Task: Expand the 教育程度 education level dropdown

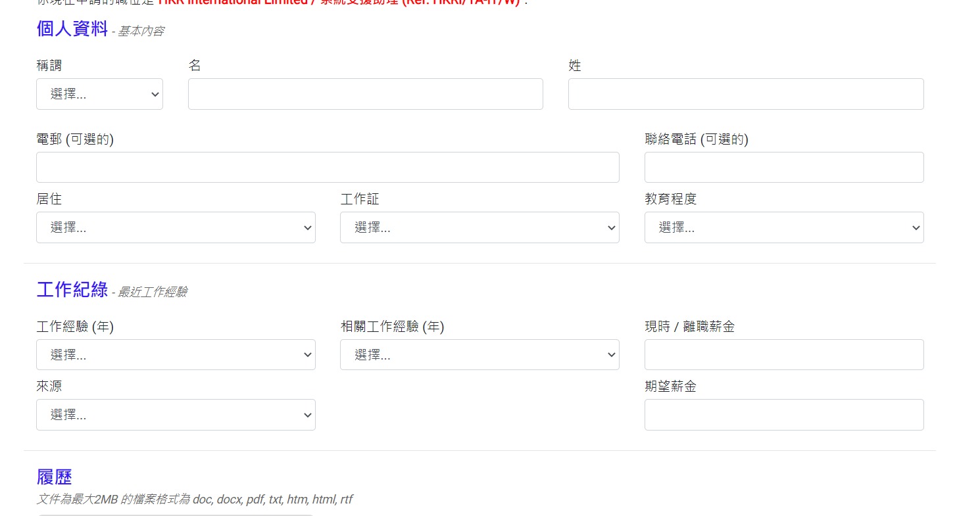Action: coord(783,227)
